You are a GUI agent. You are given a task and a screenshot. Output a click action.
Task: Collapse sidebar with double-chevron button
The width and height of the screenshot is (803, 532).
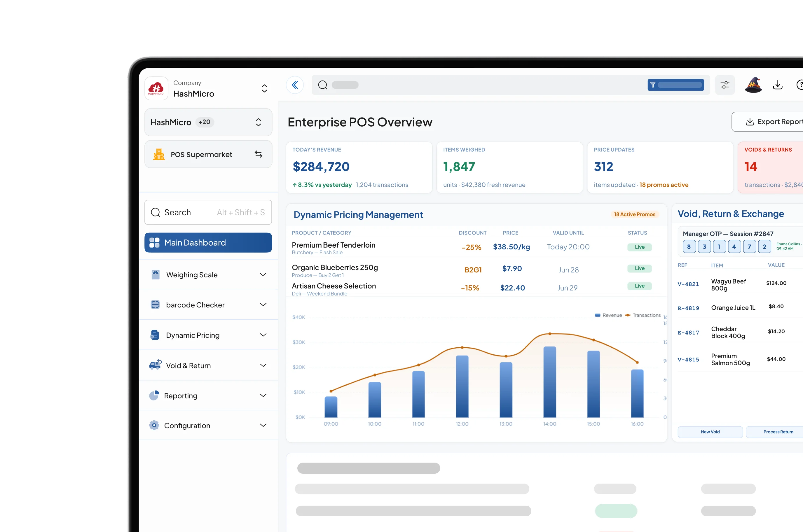tap(295, 85)
